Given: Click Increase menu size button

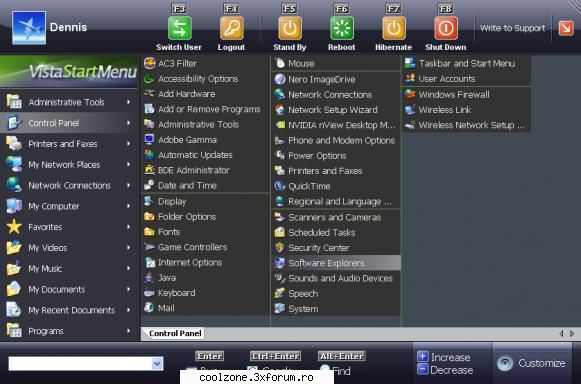Looking at the screenshot, I should pyautogui.click(x=444, y=357).
